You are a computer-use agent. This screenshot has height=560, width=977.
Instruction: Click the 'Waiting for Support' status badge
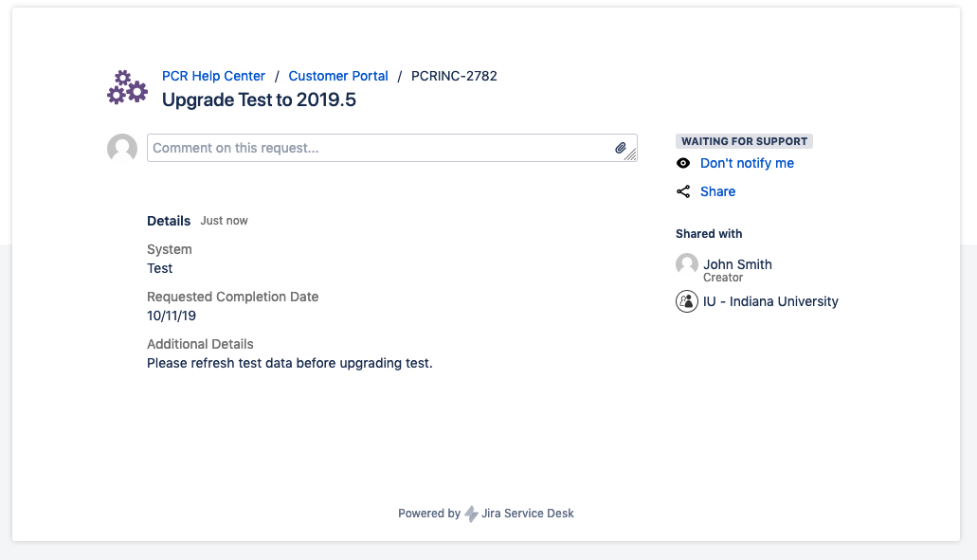[744, 141]
